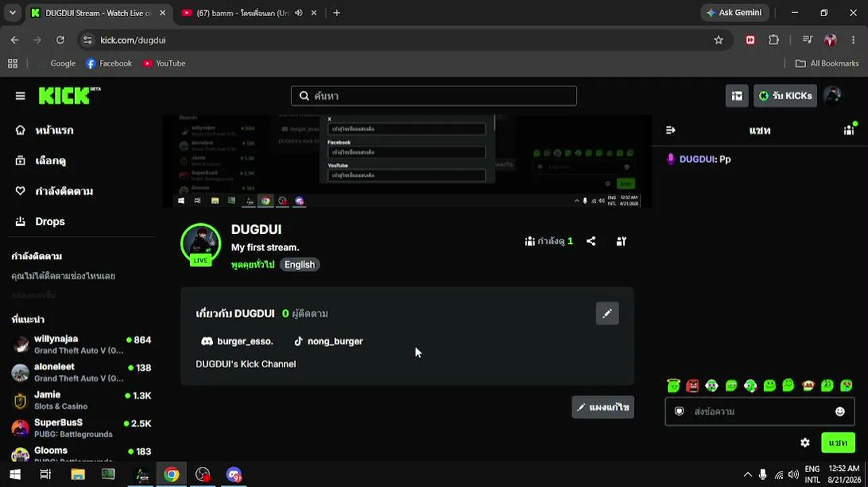Open เลือกดู (Browse) in sidebar

tap(41, 161)
